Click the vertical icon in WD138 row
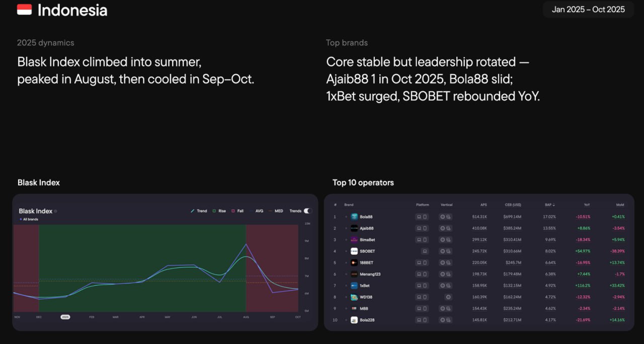644x344 pixels. [448, 297]
